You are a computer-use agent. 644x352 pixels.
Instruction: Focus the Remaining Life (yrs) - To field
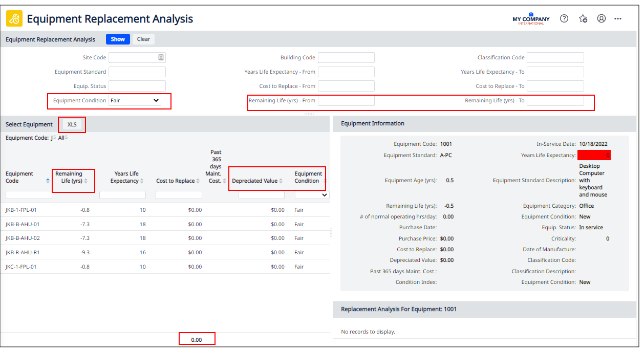click(x=555, y=100)
